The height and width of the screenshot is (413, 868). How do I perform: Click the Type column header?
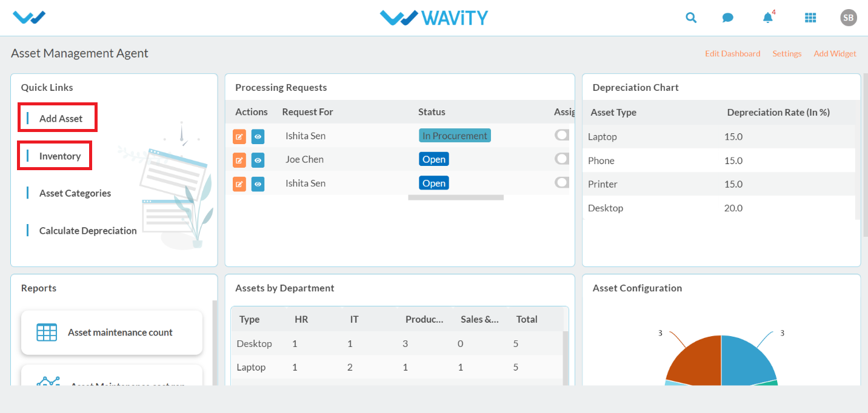pyautogui.click(x=250, y=319)
